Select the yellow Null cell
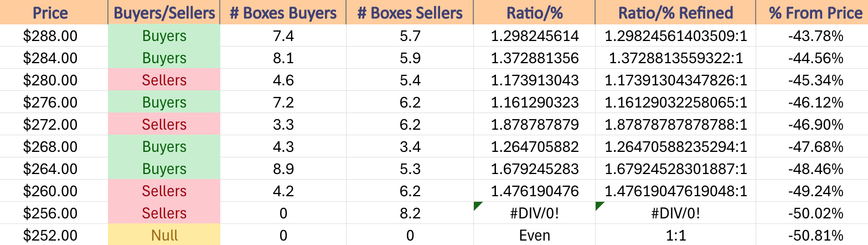The image size is (868, 245). [x=164, y=235]
